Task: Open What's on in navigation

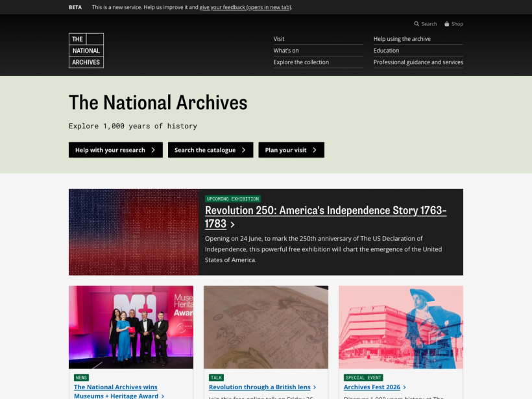Action: pyautogui.click(x=286, y=51)
